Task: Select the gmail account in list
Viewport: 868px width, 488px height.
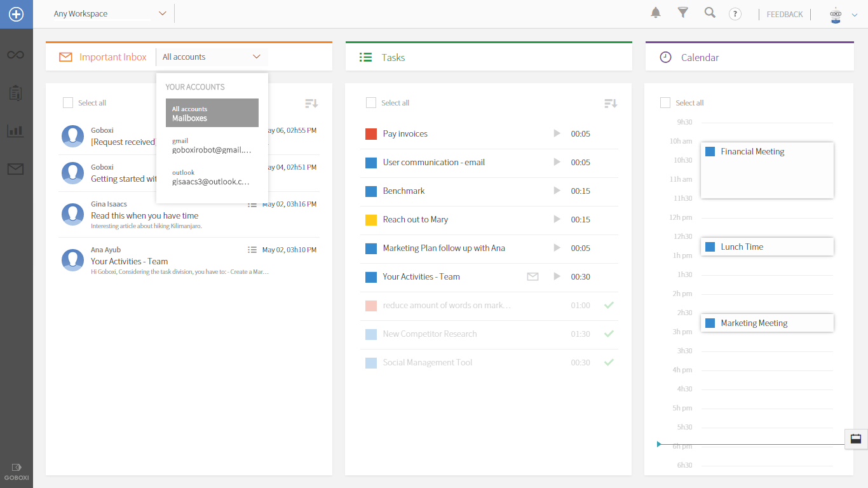Action: pyautogui.click(x=212, y=146)
